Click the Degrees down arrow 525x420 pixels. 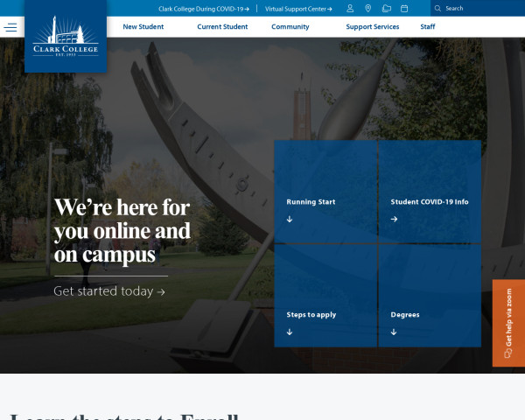tap(394, 332)
